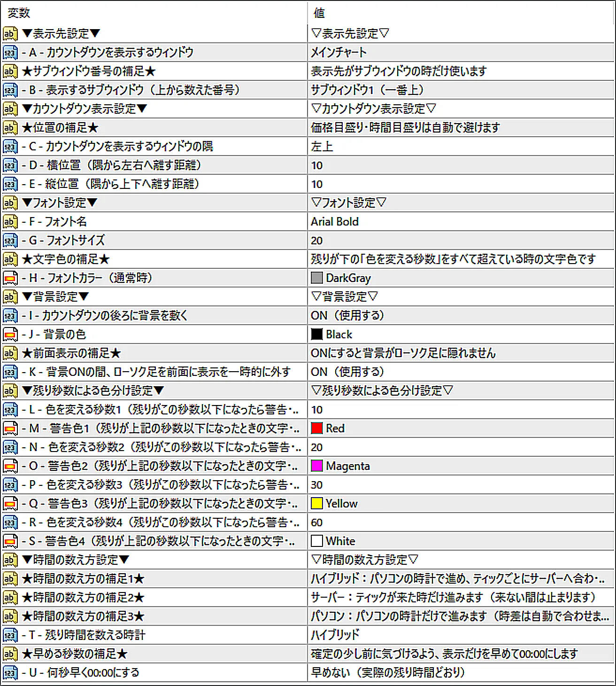The image size is (616, 686).
Task: Select the value 10 of L - 色を変える秒数1
Action: [317, 410]
